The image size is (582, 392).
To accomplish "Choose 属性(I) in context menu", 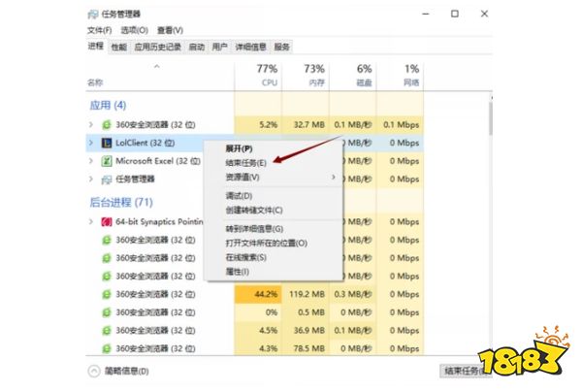I will 238,272.
